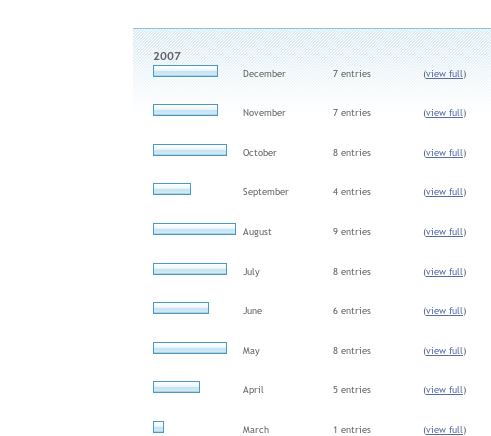Screen dimensions: 491x436
Task: Click the September entries bar
Action: (x=172, y=189)
